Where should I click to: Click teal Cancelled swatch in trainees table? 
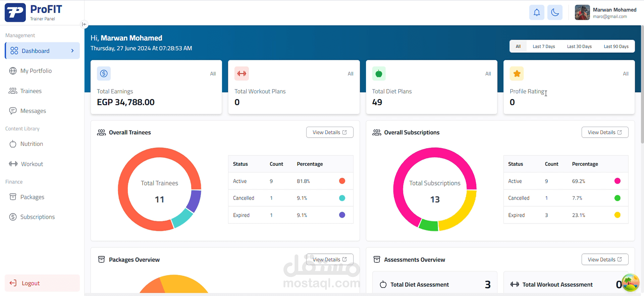(x=342, y=198)
